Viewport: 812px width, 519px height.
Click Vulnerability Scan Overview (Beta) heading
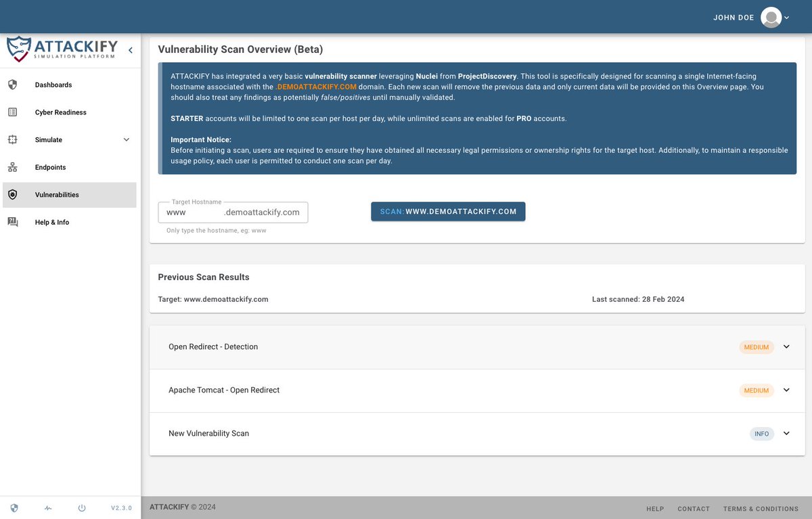pos(240,49)
